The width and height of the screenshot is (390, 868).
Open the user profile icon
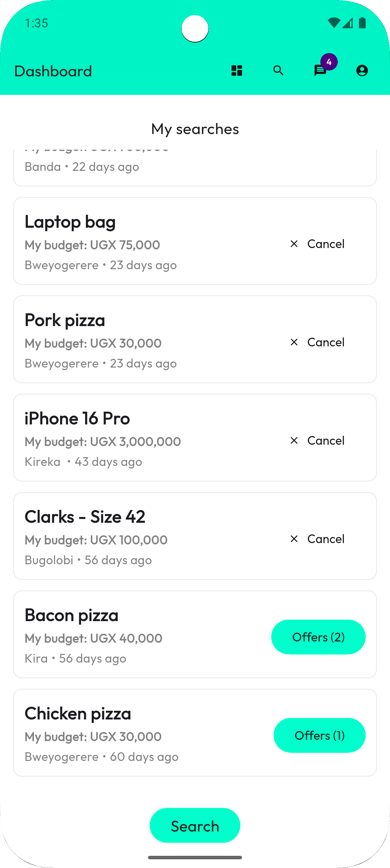tap(362, 71)
